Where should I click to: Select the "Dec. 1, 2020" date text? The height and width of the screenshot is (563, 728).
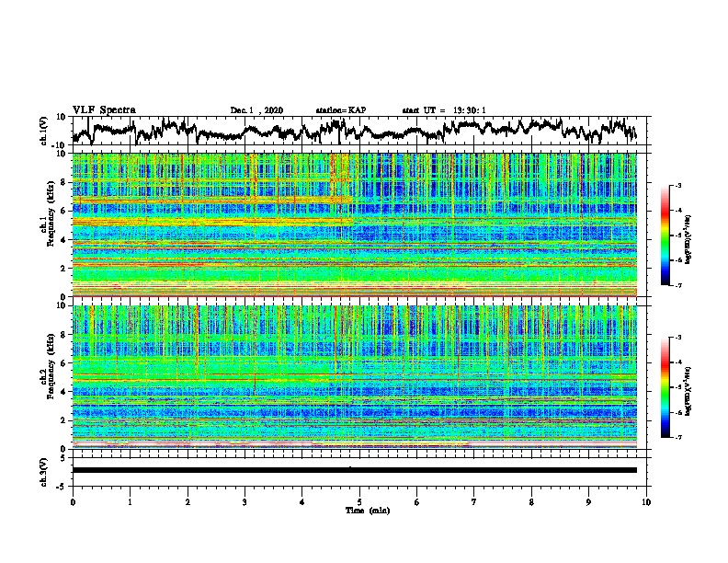coord(256,110)
